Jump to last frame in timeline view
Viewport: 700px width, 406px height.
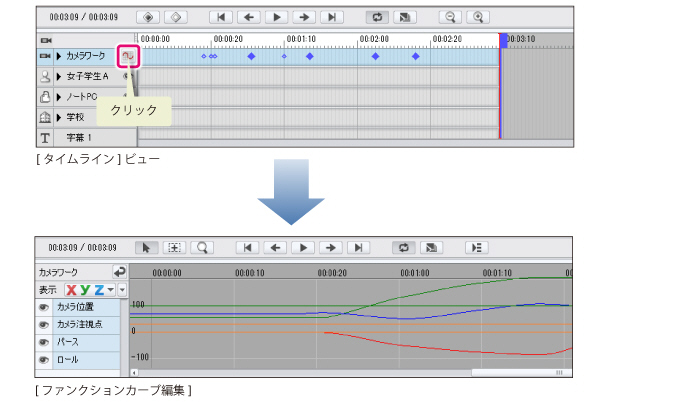click(x=332, y=17)
